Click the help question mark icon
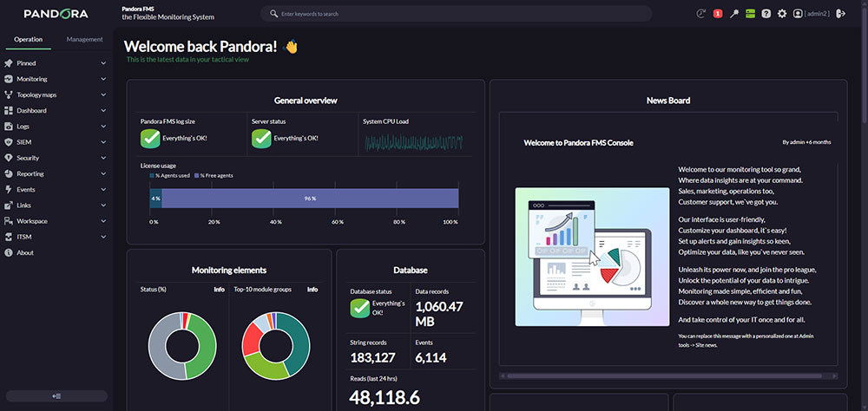Viewport: 868px width, 411px height. pyautogui.click(x=766, y=14)
